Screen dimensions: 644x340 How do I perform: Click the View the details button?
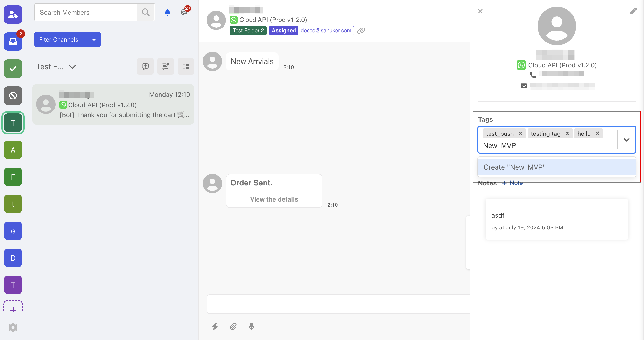(274, 199)
